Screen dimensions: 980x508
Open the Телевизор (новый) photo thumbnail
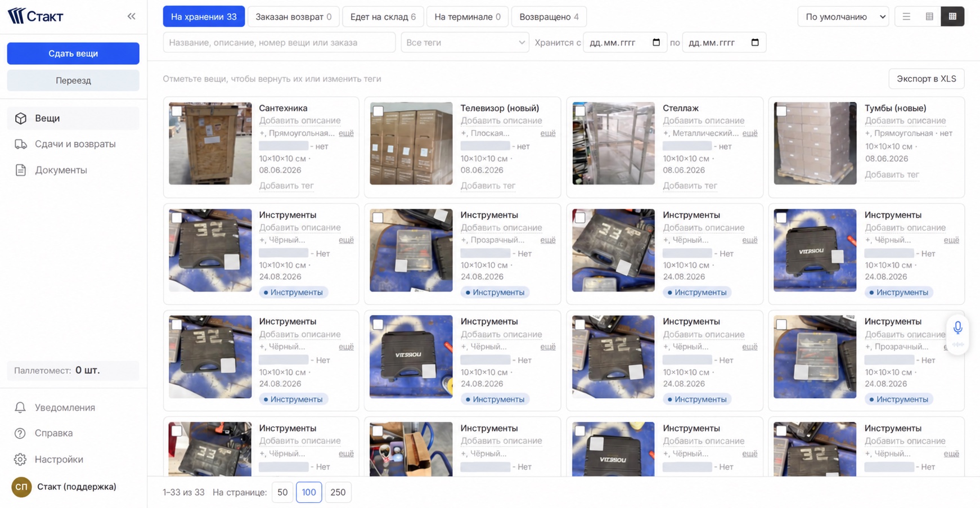click(x=411, y=143)
